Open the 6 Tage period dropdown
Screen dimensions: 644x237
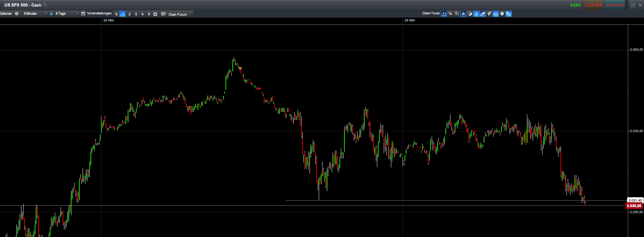tap(67, 14)
